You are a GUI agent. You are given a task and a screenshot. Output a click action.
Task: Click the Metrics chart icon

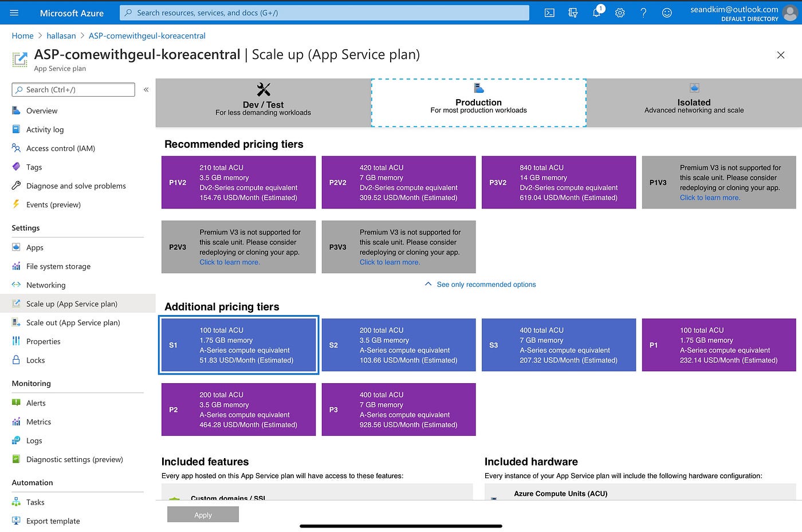16,421
